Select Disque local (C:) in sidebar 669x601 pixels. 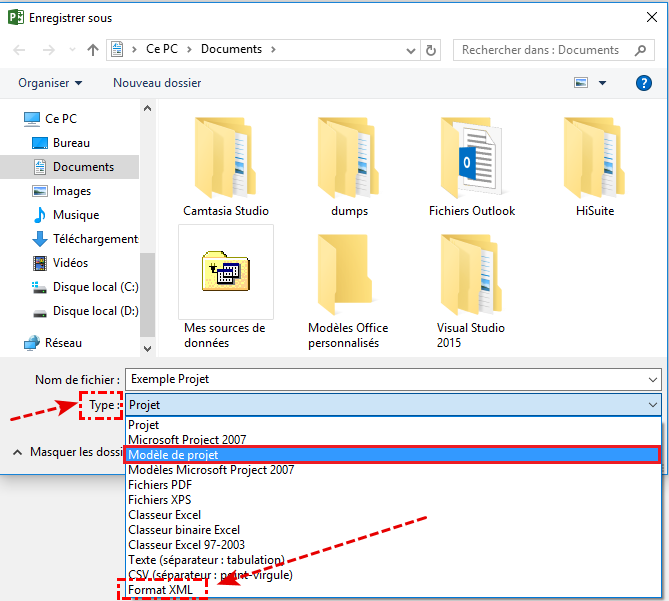(x=95, y=287)
